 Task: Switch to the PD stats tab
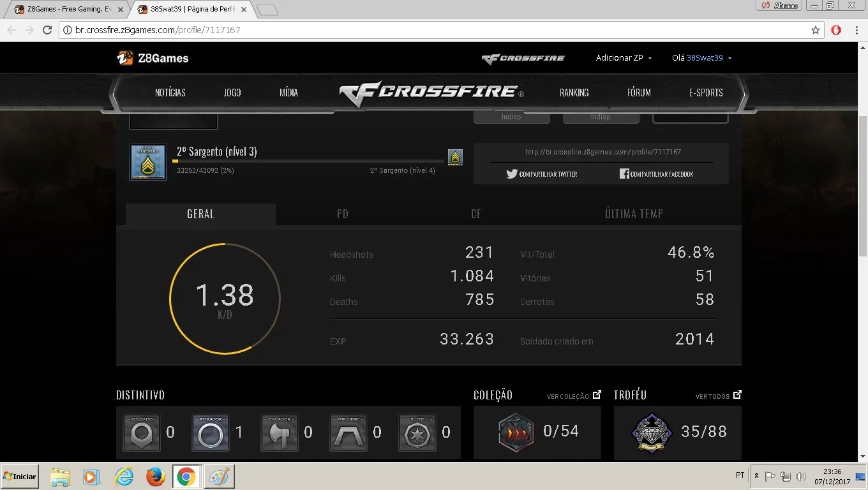coord(343,214)
